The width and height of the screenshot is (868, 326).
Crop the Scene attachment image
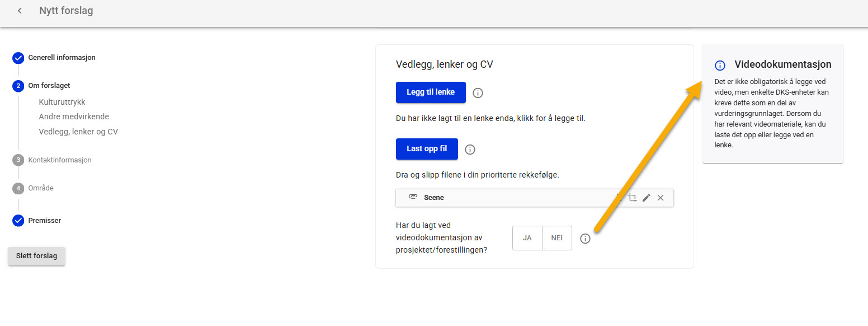tap(633, 198)
